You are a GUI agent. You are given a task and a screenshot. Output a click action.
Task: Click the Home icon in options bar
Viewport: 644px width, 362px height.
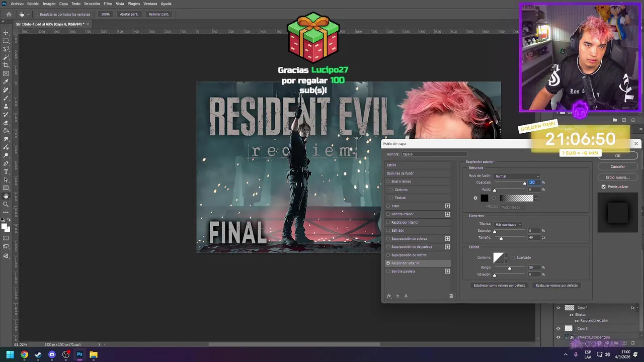(9, 14)
